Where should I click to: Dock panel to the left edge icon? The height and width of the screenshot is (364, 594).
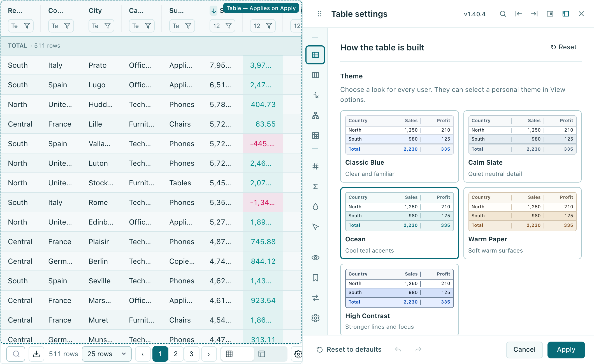pos(519,14)
